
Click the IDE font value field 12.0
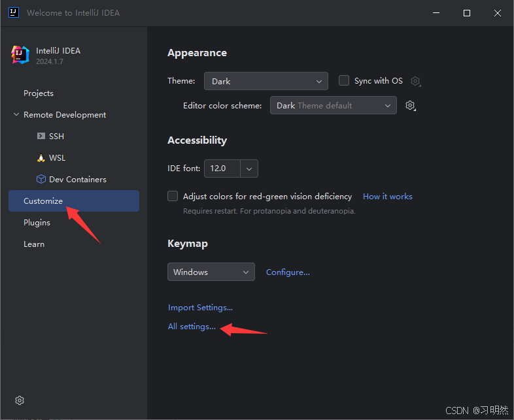coord(222,169)
